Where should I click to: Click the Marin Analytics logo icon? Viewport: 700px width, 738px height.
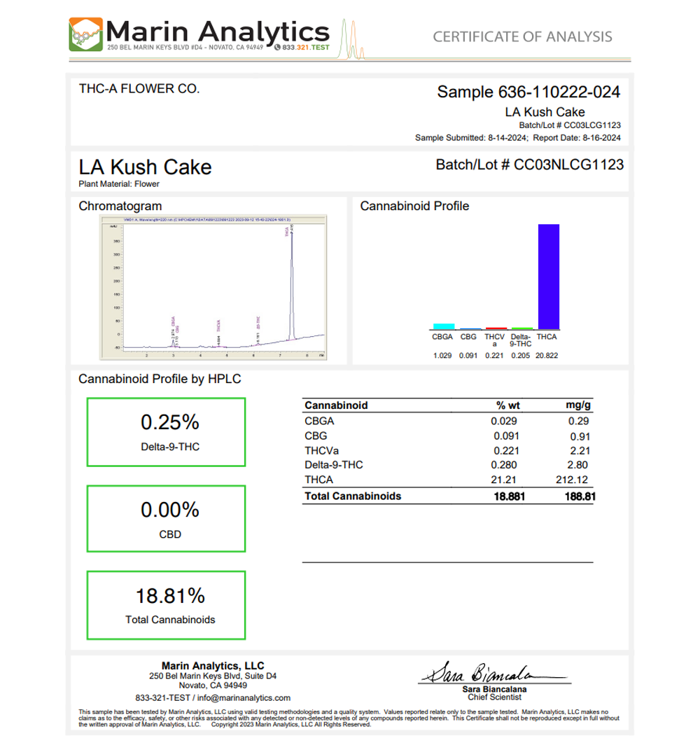(x=85, y=34)
